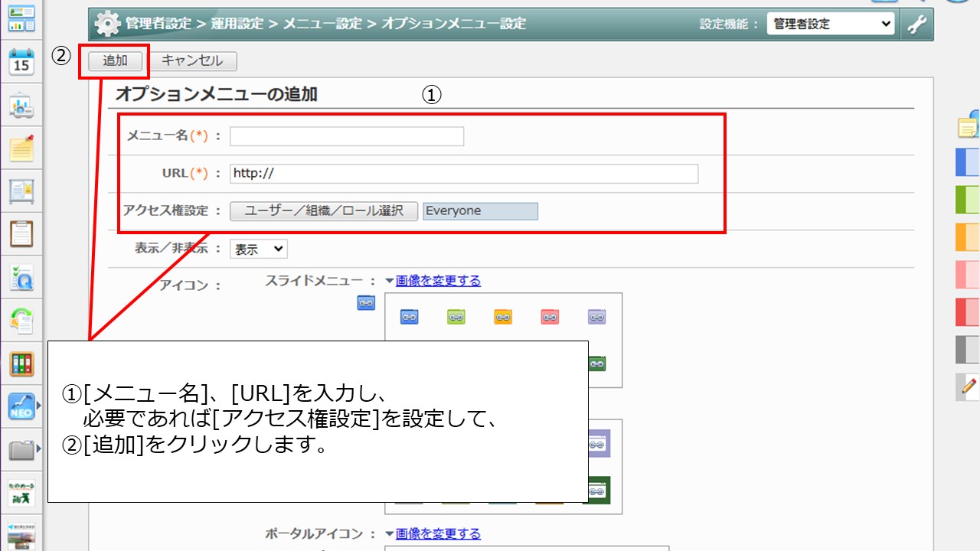Open the NEO chart icon in sidebar
This screenshot has width=980, height=551.
click(21, 406)
